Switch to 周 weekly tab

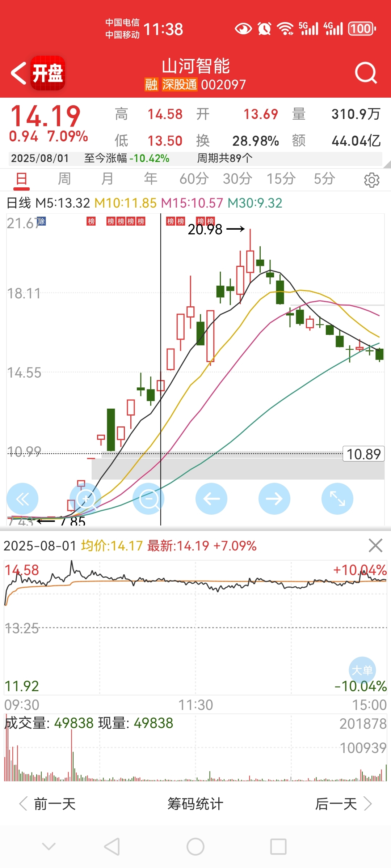[64, 179]
